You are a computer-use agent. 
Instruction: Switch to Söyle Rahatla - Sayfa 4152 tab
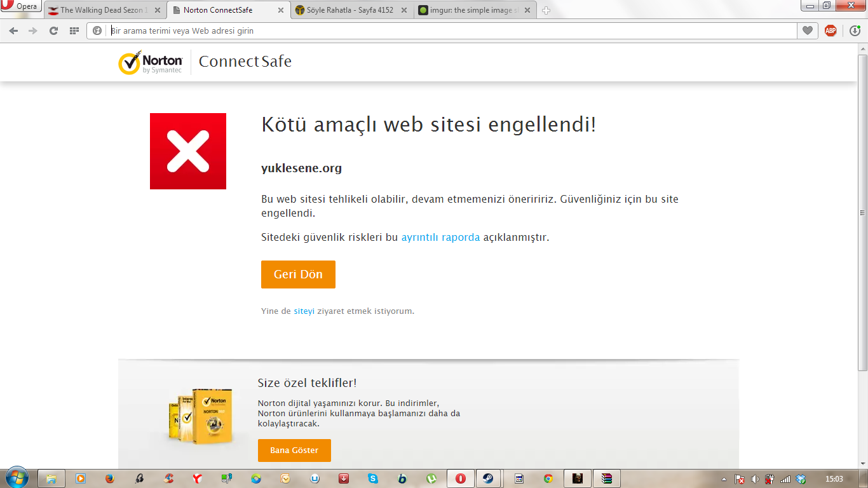tap(352, 10)
